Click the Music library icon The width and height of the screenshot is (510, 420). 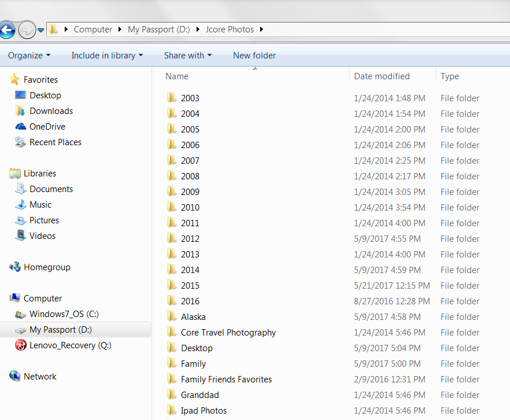point(21,205)
